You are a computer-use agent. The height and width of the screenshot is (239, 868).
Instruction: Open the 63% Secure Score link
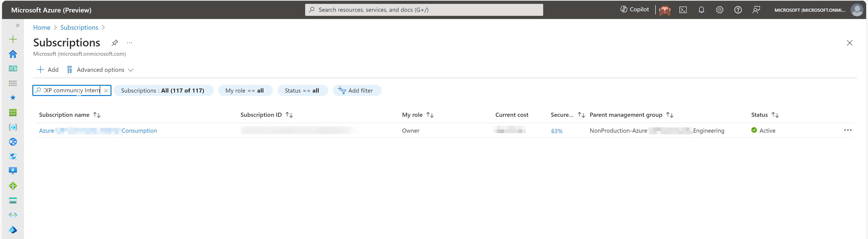click(x=557, y=131)
